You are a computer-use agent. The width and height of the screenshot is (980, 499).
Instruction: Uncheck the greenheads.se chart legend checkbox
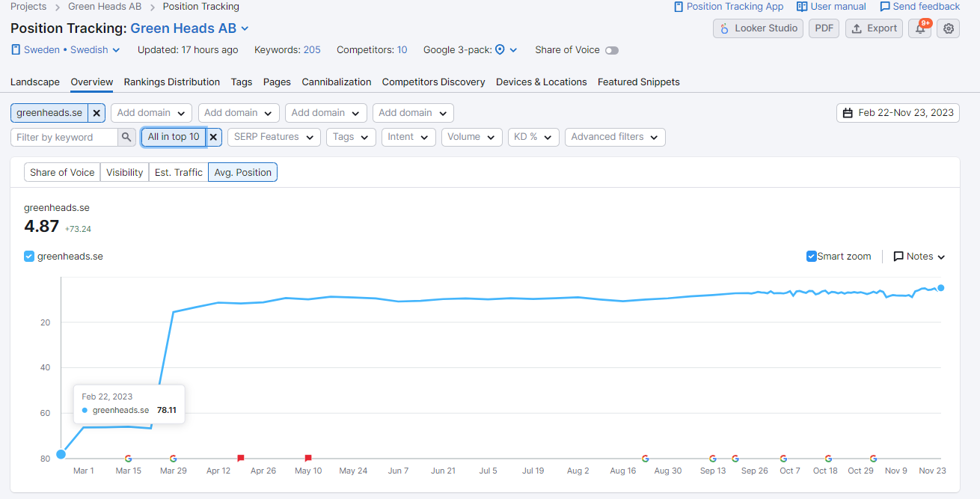click(29, 256)
